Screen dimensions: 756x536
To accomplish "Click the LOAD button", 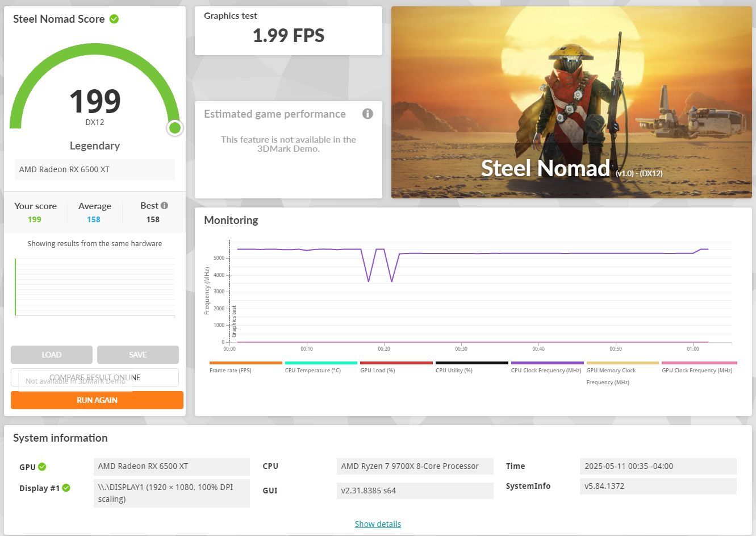I will 52,355.
